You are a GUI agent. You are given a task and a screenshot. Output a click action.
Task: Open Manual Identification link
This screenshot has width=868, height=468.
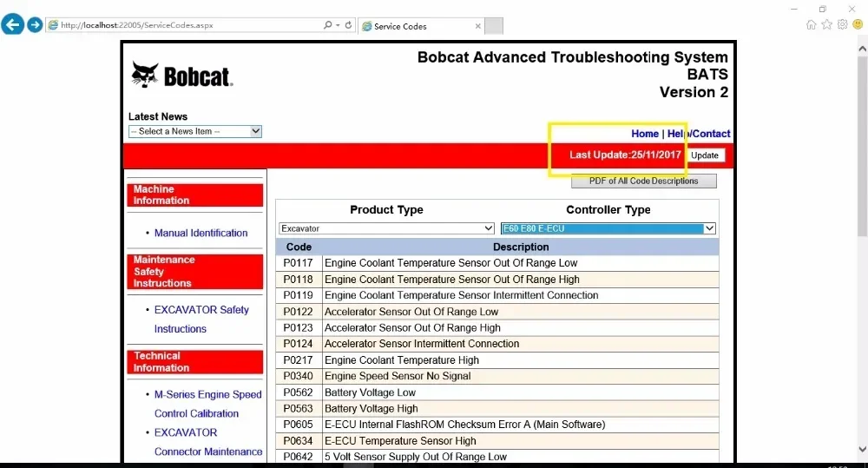(x=201, y=234)
